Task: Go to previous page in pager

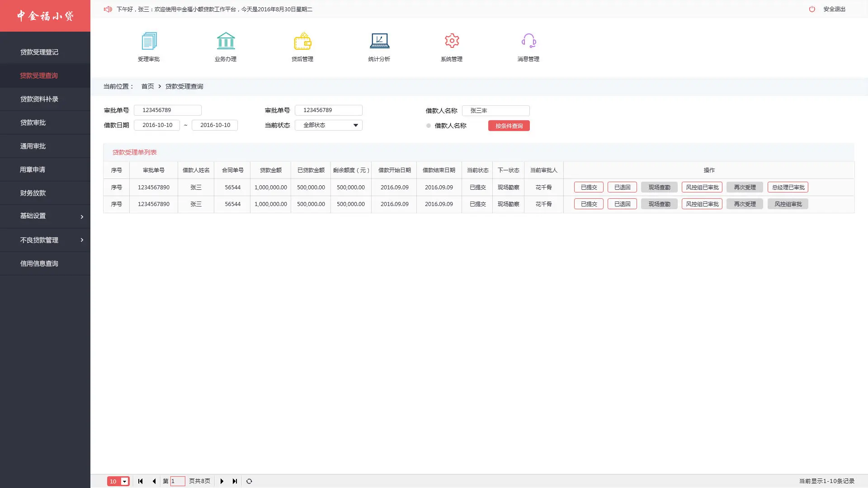Action: (x=154, y=481)
